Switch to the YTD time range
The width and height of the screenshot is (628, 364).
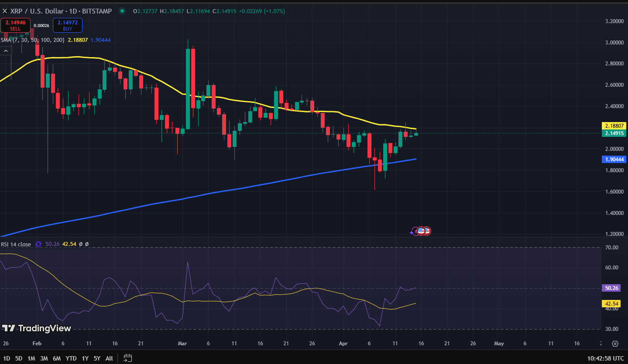(71, 358)
